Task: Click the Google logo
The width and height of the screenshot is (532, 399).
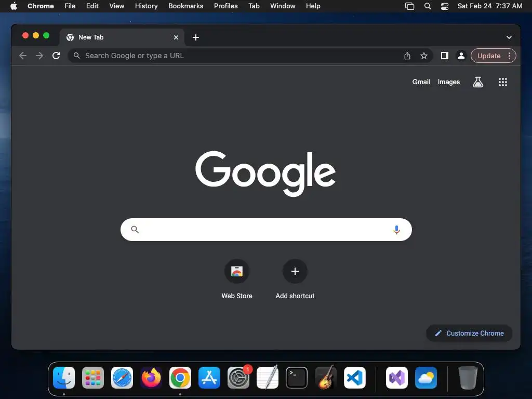Action: point(265,174)
